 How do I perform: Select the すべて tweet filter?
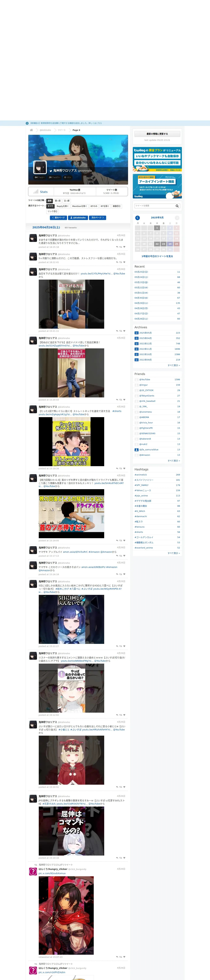50,206
